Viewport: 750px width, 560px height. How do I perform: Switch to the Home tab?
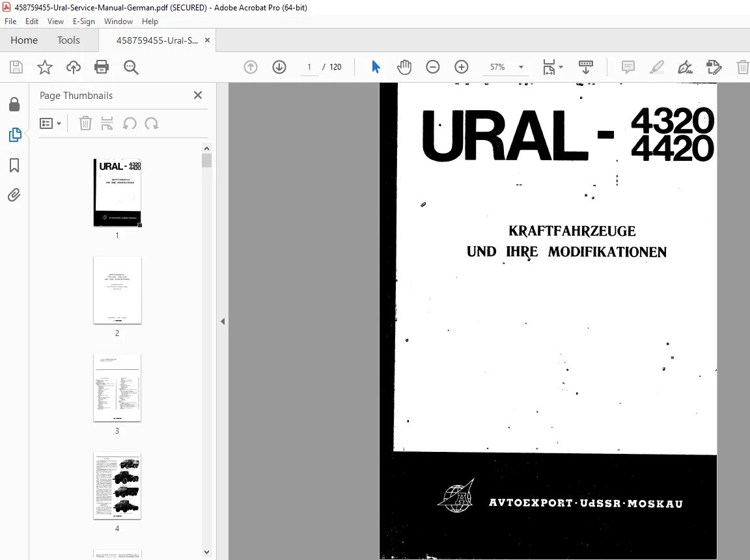pyautogui.click(x=24, y=40)
